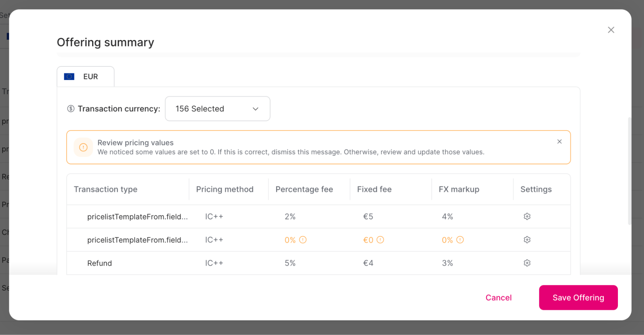Save the offering
The height and width of the screenshot is (335, 644).
pyautogui.click(x=578, y=298)
